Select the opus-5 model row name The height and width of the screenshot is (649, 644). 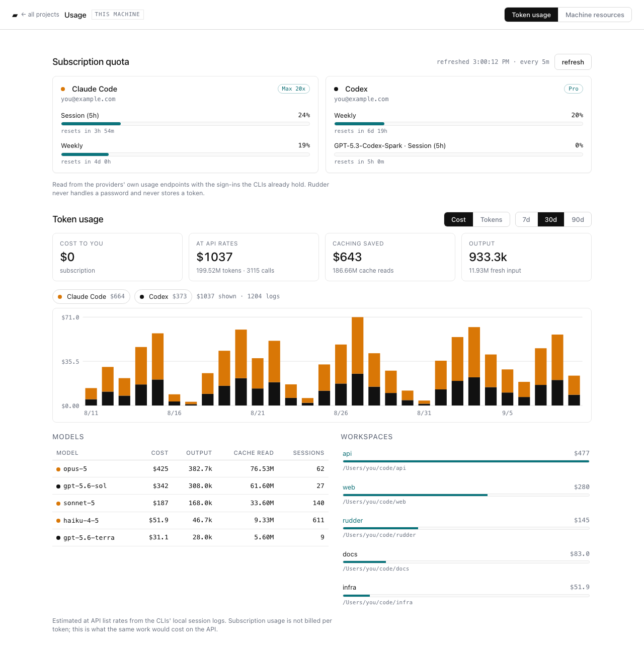(x=75, y=469)
